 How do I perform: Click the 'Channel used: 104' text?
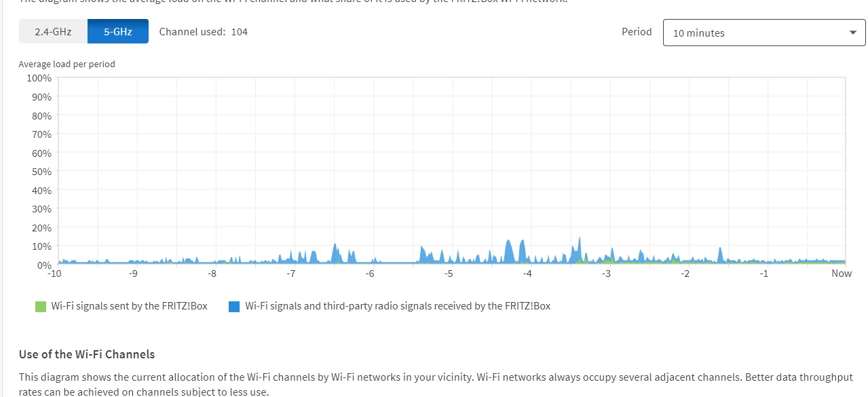[204, 32]
